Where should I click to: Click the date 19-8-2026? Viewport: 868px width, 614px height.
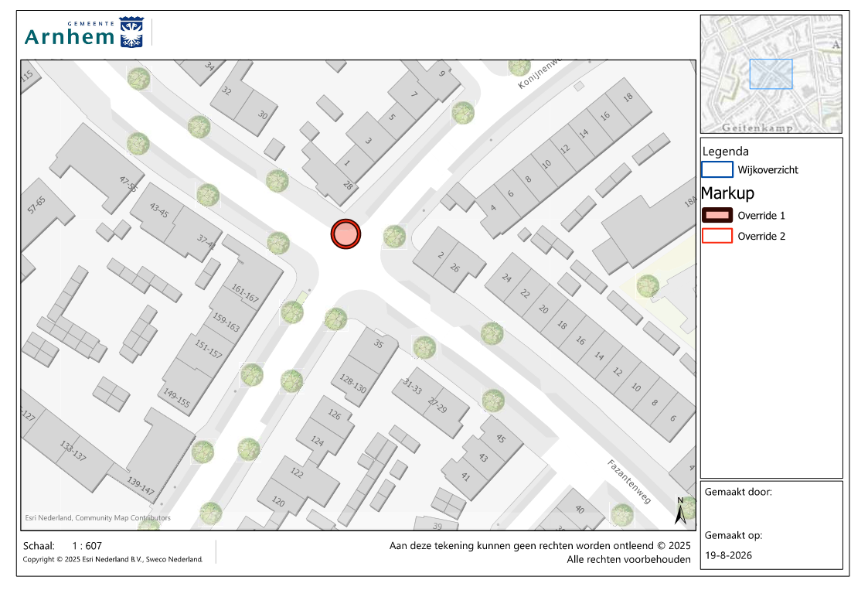coord(729,555)
